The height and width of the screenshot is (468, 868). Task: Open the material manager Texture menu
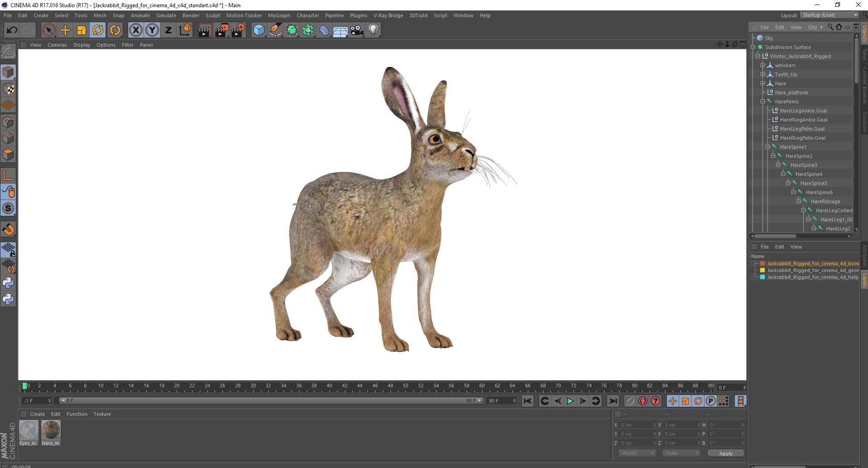(102, 414)
